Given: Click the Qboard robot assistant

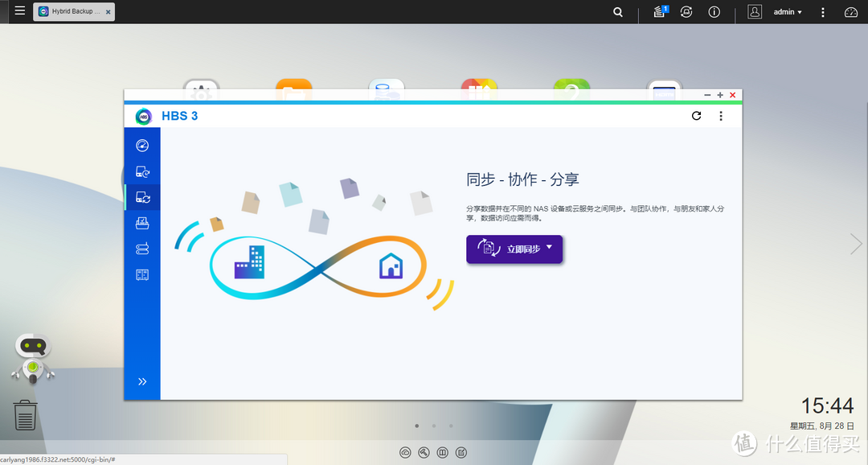Looking at the screenshot, I should [x=33, y=358].
